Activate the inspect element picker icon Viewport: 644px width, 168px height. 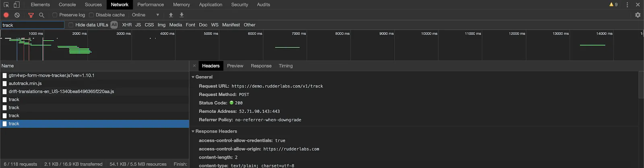point(6,5)
